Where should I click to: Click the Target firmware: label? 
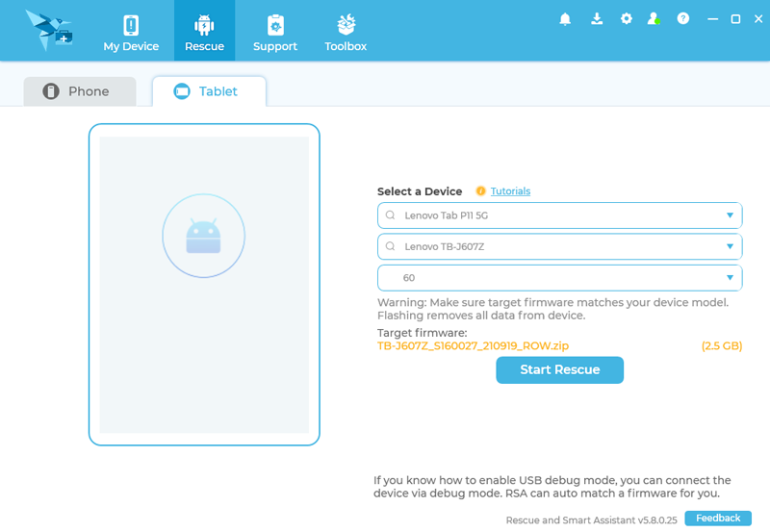coord(422,333)
